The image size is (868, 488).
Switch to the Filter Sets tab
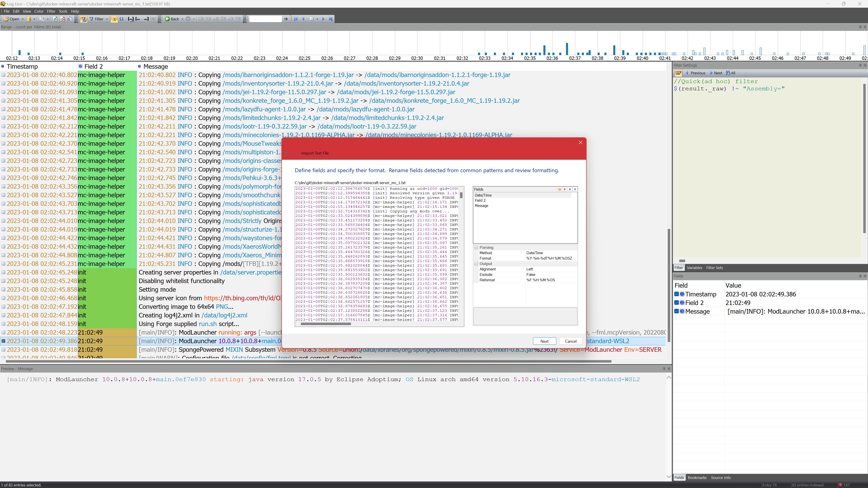coord(714,268)
